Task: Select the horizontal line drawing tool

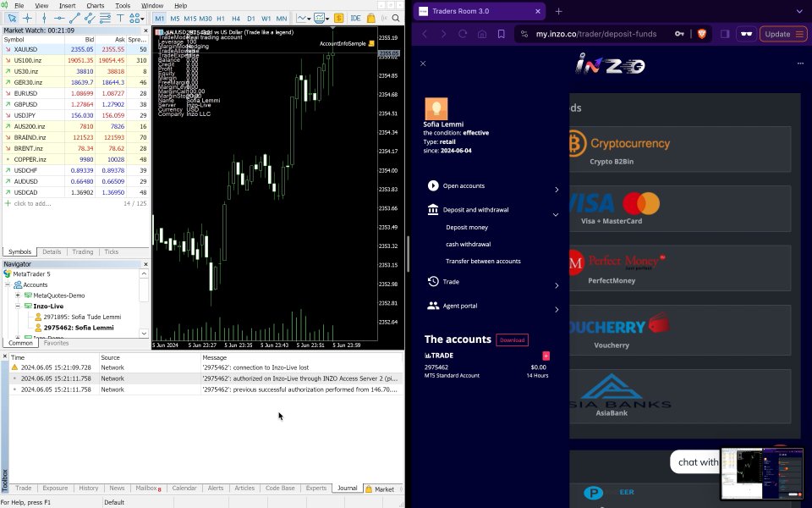Action: pos(59,18)
